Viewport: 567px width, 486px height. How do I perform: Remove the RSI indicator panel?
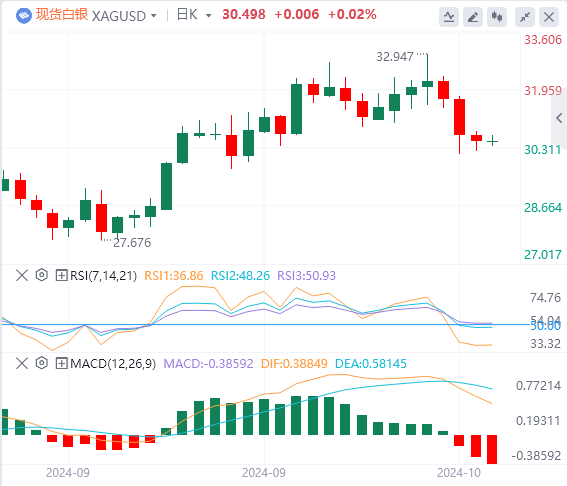click(22, 276)
